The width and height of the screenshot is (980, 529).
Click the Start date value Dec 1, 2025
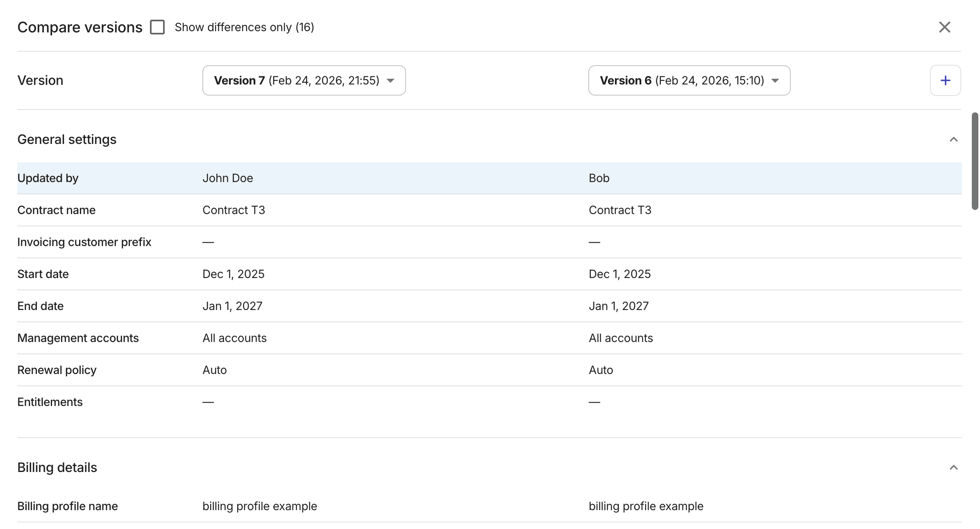[x=234, y=274]
